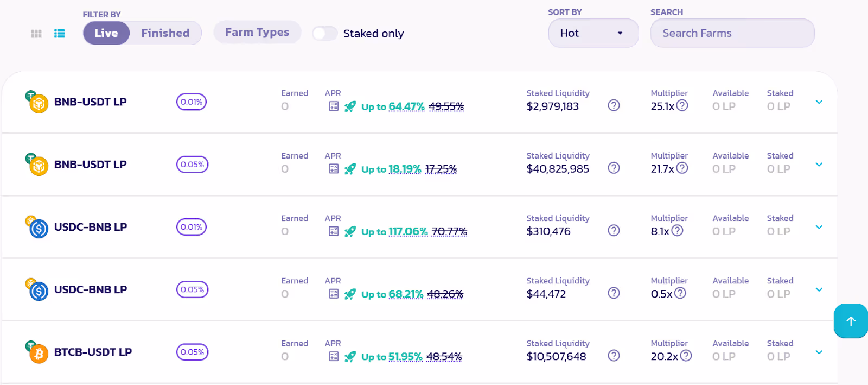Viewport: 868px width, 385px height.
Task: Toggle the Staked only switch
Action: click(x=324, y=34)
